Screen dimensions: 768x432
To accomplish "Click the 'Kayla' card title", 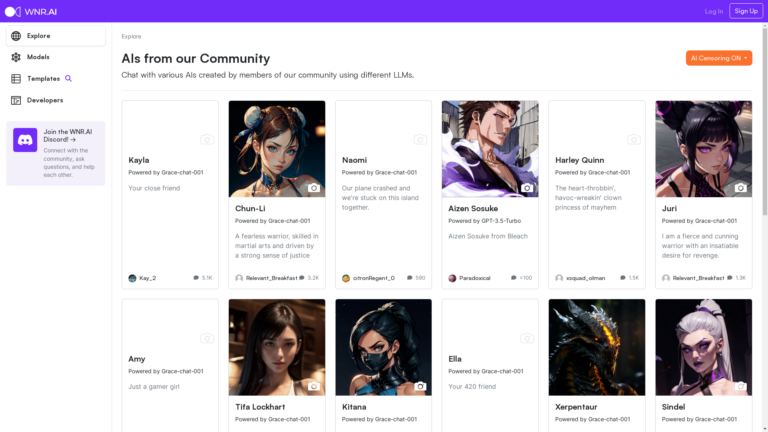I will [139, 160].
